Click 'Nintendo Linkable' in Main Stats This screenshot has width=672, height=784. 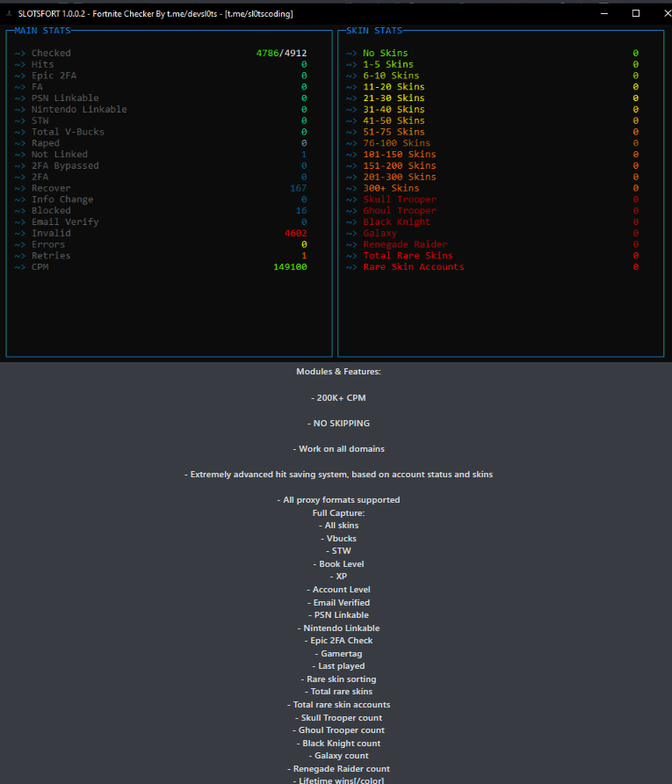point(79,110)
